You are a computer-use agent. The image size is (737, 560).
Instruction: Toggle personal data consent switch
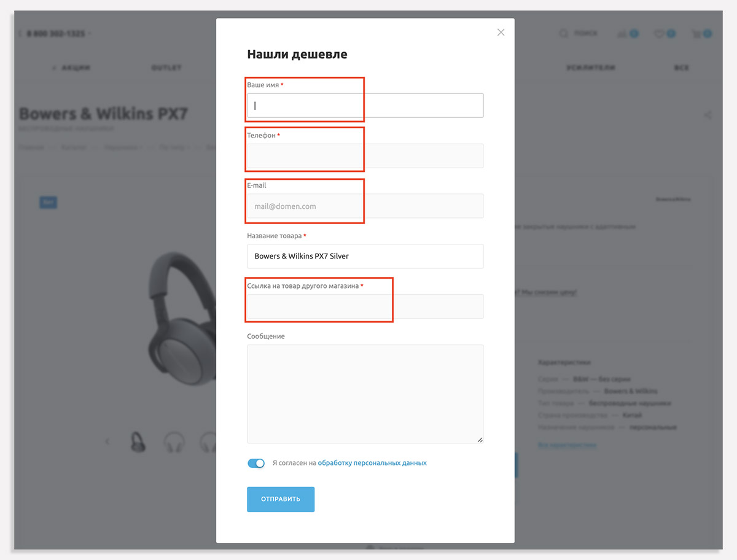256,463
